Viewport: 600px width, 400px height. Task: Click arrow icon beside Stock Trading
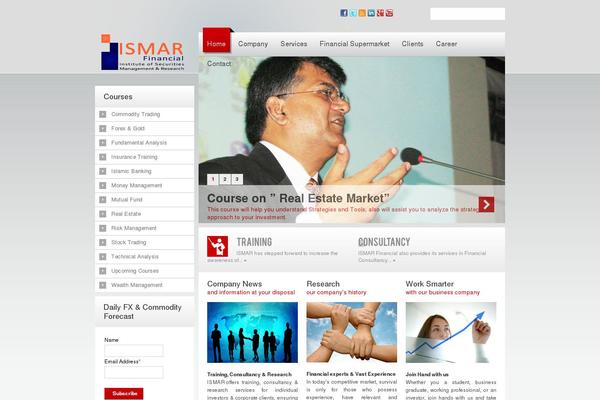click(x=103, y=242)
